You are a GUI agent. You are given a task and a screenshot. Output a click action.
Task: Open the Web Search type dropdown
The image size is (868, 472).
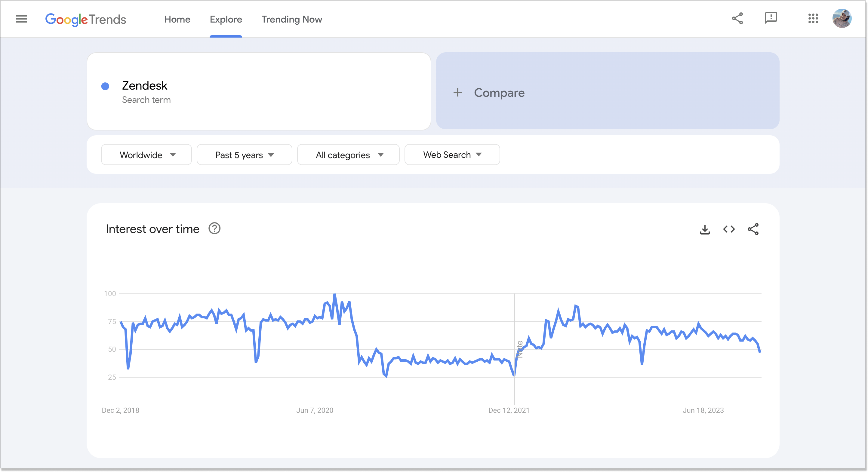click(452, 155)
